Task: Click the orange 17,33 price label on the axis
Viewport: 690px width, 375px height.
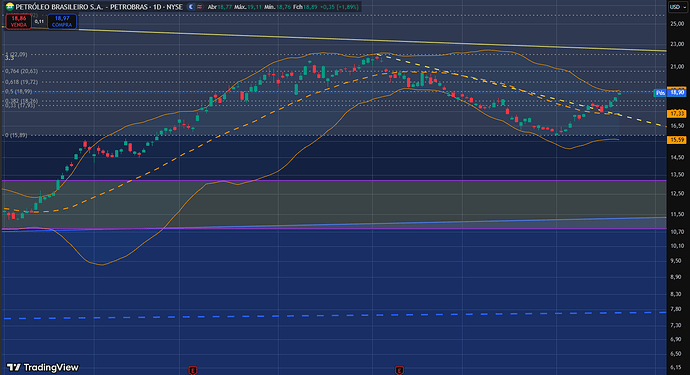Action: [677, 114]
